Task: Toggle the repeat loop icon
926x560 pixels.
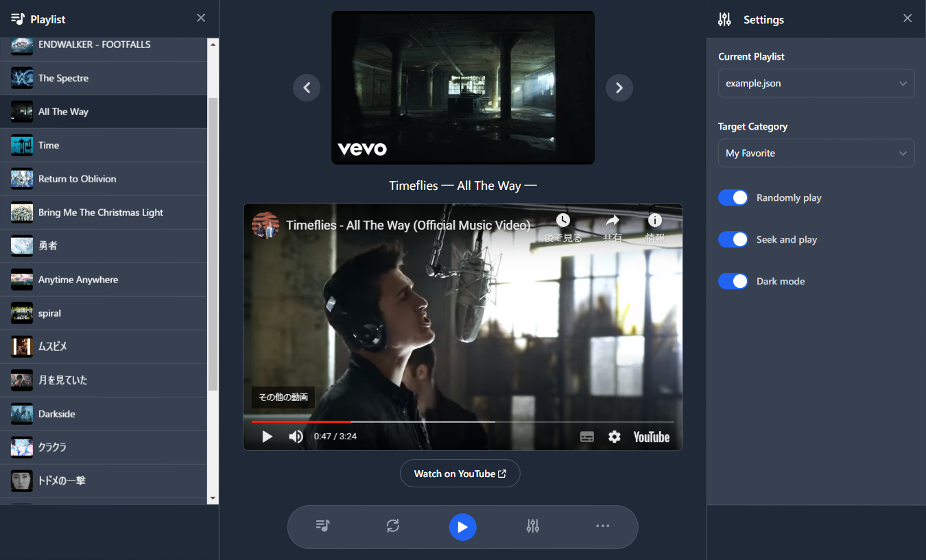Action: [393, 526]
